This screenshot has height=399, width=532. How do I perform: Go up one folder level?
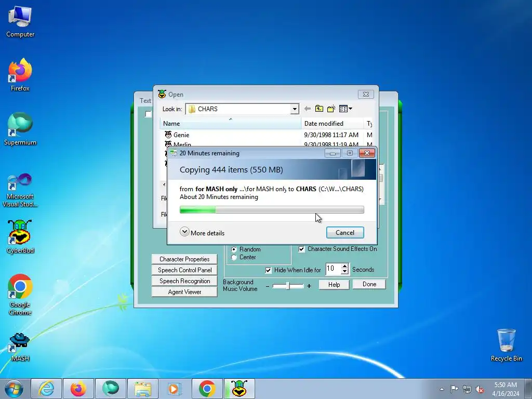tap(320, 109)
